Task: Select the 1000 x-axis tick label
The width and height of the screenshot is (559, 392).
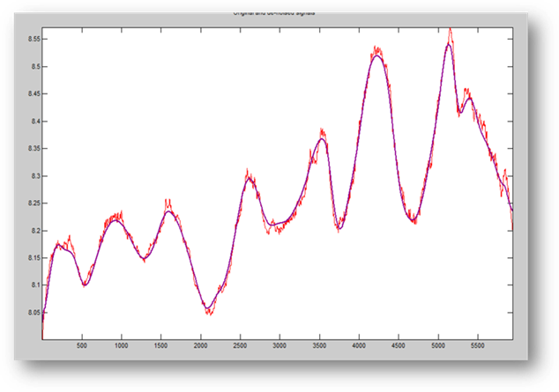Action: (x=121, y=345)
